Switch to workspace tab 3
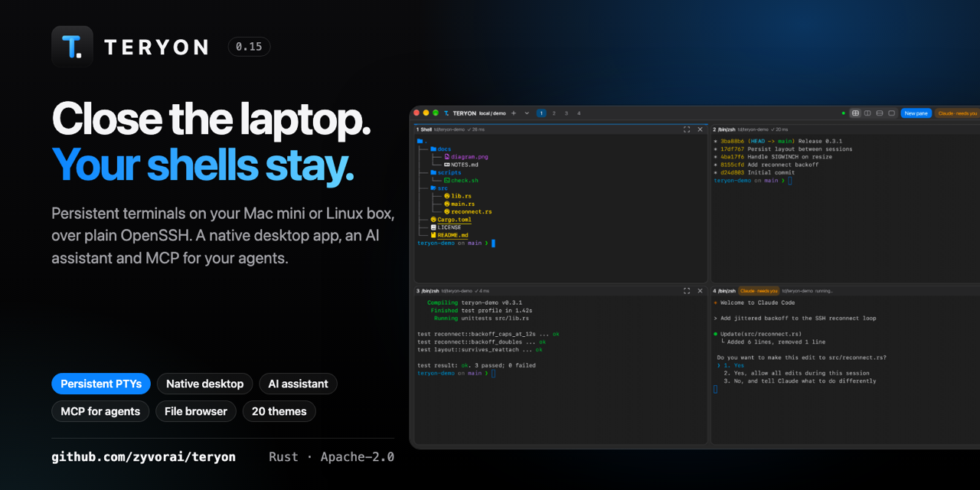 pos(567,113)
